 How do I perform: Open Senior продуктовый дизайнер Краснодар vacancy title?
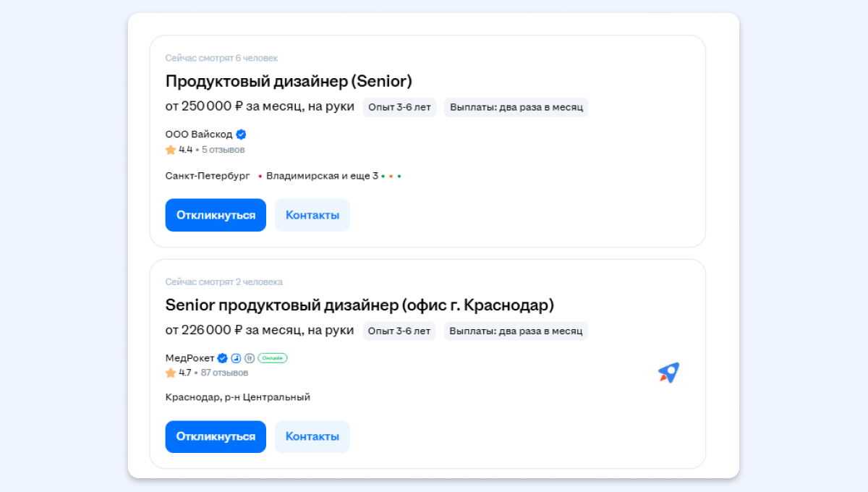tap(359, 305)
